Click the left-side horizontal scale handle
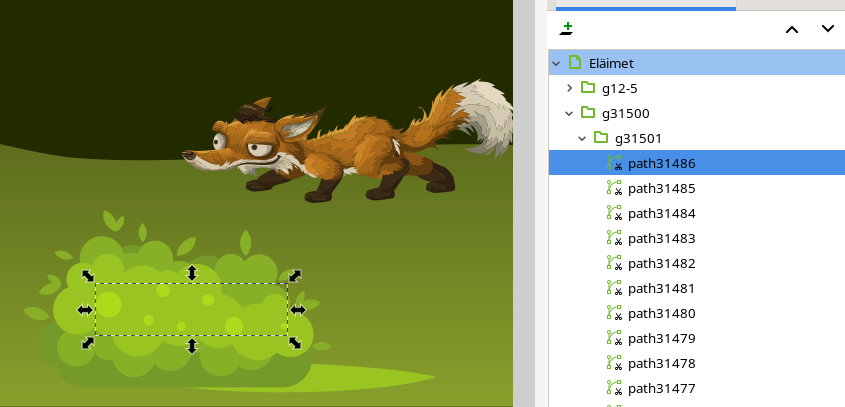The width and height of the screenshot is (845, 407). pyautogui.click(x=85, y=310)
